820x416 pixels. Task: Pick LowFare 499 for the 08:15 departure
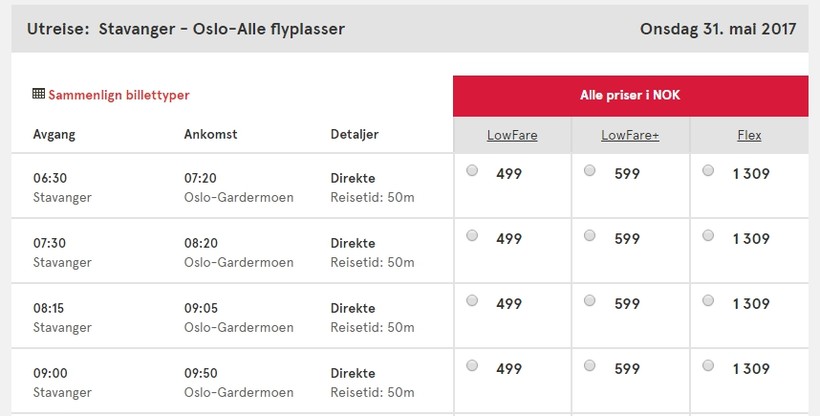click(472, 301)
